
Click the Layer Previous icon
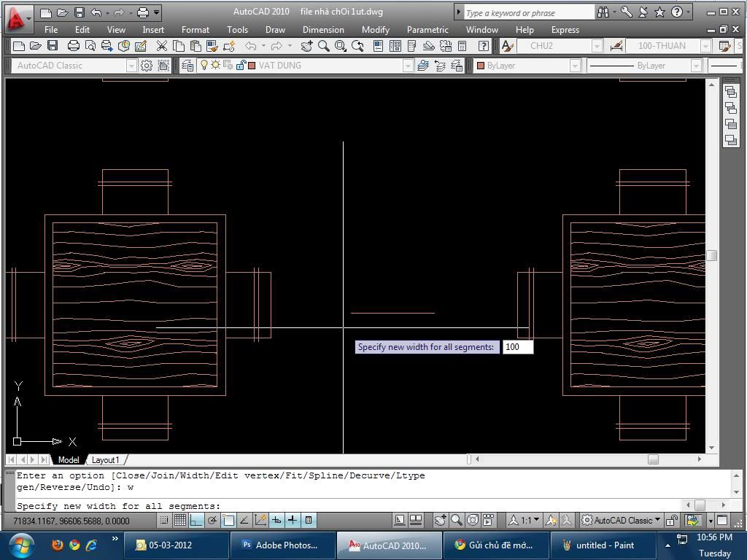pos(440,66)
